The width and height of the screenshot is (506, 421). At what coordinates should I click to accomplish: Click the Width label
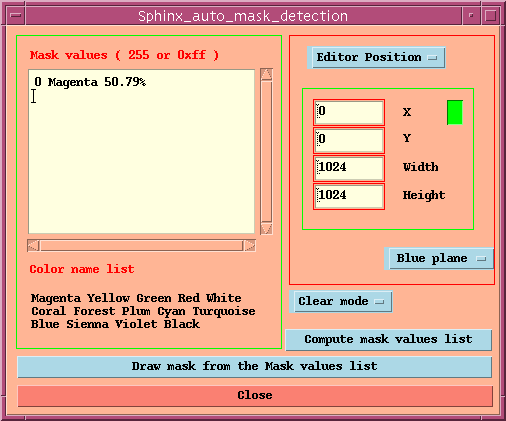pyautogui.click(x=420, y=167)
